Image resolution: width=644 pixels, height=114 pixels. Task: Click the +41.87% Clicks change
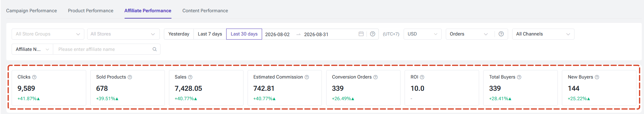click(29, 99)
